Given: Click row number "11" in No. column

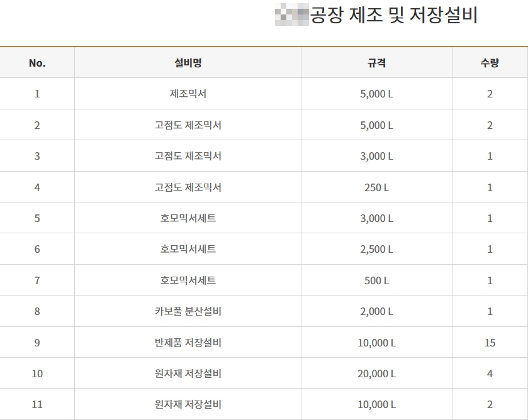Looking at the screenshot, I should click(37, 404).
